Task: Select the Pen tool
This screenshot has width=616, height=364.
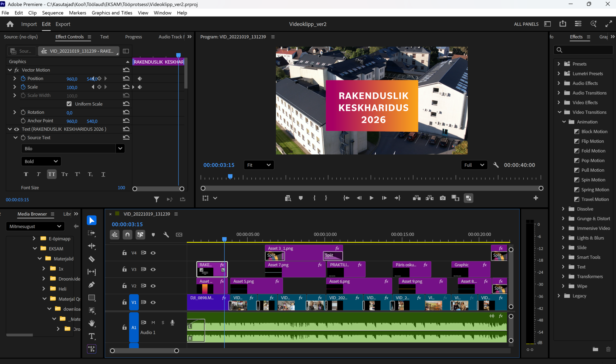Action: point(92,284)
